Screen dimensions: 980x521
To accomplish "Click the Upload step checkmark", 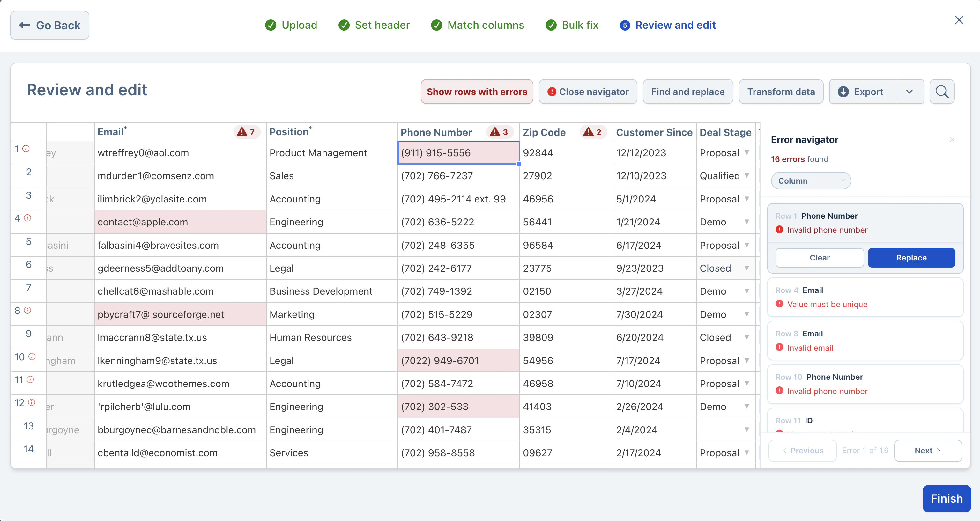I will click(271, 25).
